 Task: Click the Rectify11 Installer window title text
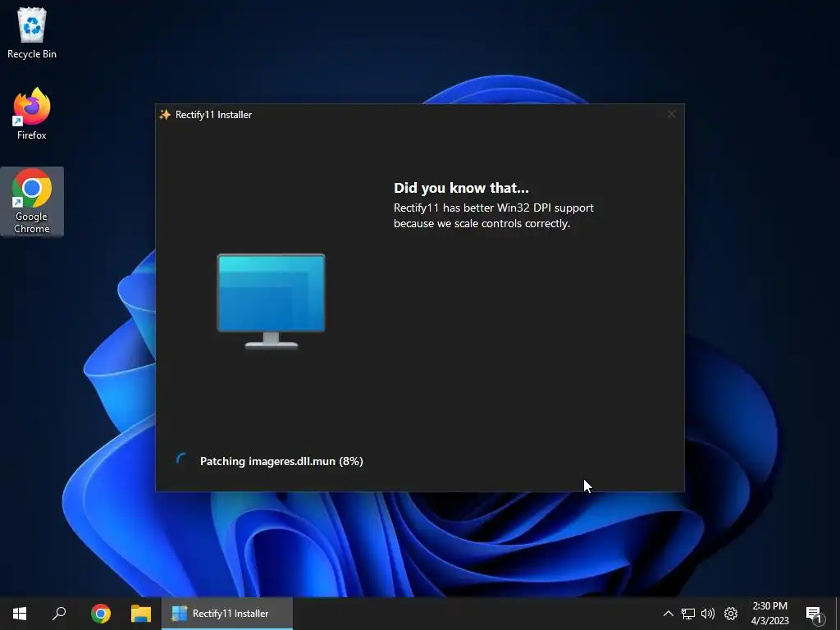pyautogui.click(x=214, y=115)
